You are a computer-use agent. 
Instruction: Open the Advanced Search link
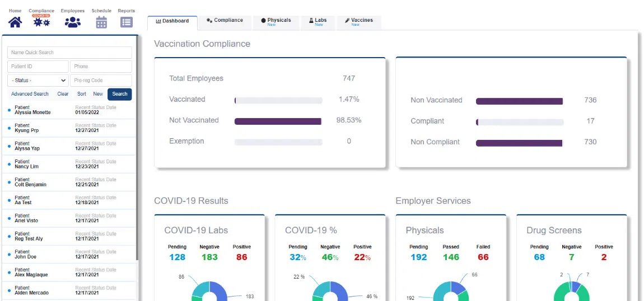pyautogui.click(x=30, y=94)
